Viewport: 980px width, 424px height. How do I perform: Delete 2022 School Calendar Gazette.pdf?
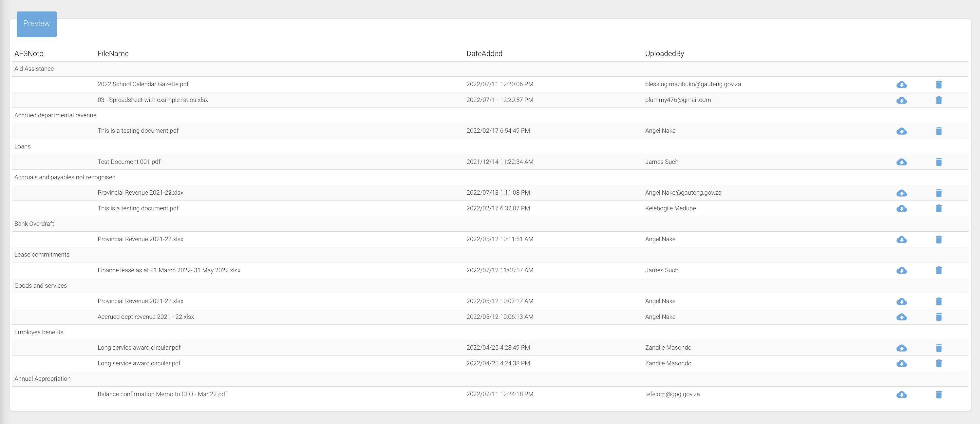(938, 85)
